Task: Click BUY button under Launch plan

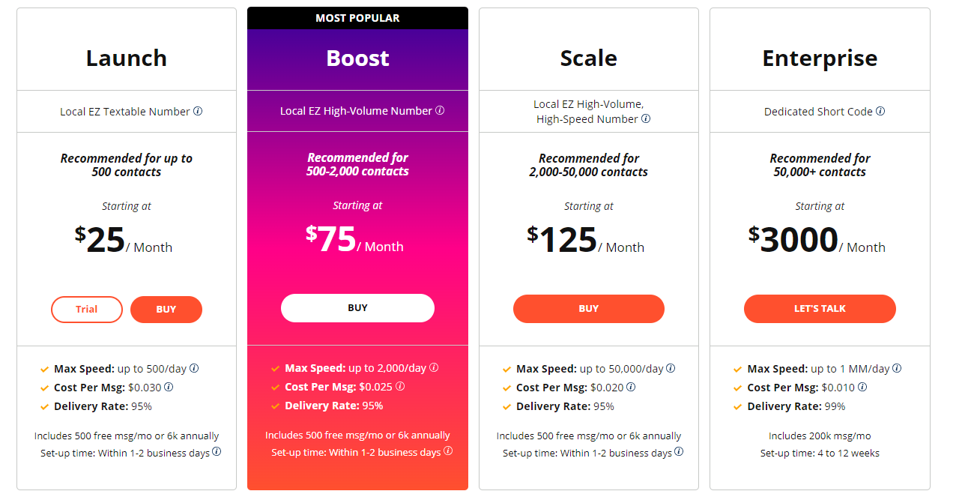Action: click(x=166, y=310)
